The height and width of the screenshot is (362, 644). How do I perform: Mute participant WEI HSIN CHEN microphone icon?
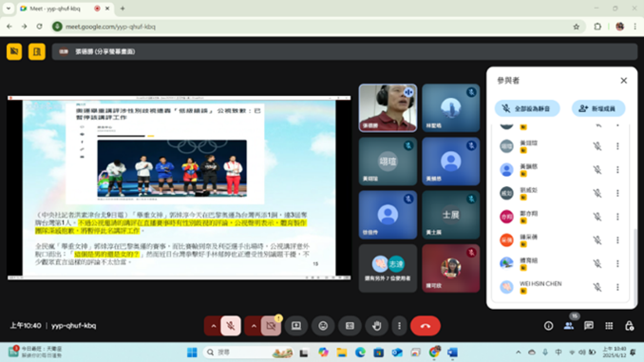[x=597, y=287]
